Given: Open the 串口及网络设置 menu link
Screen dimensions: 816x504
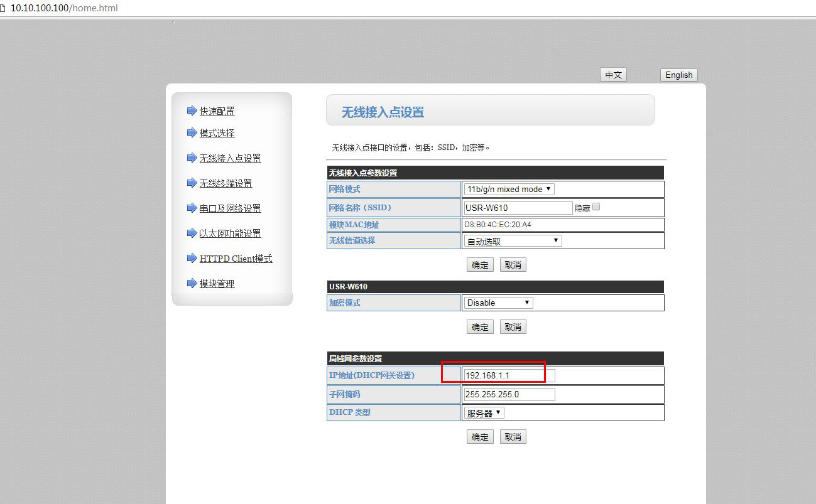Looking at the screenshot, I should click(230, 208).
